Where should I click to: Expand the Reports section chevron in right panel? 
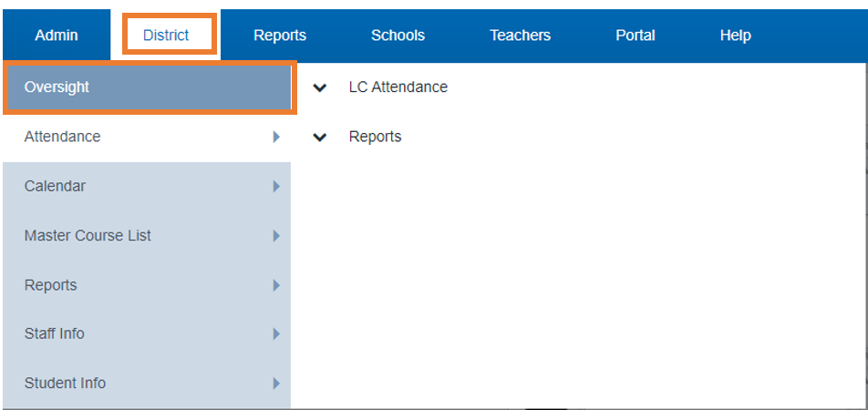pyautogui.click(x=319, y=138)
